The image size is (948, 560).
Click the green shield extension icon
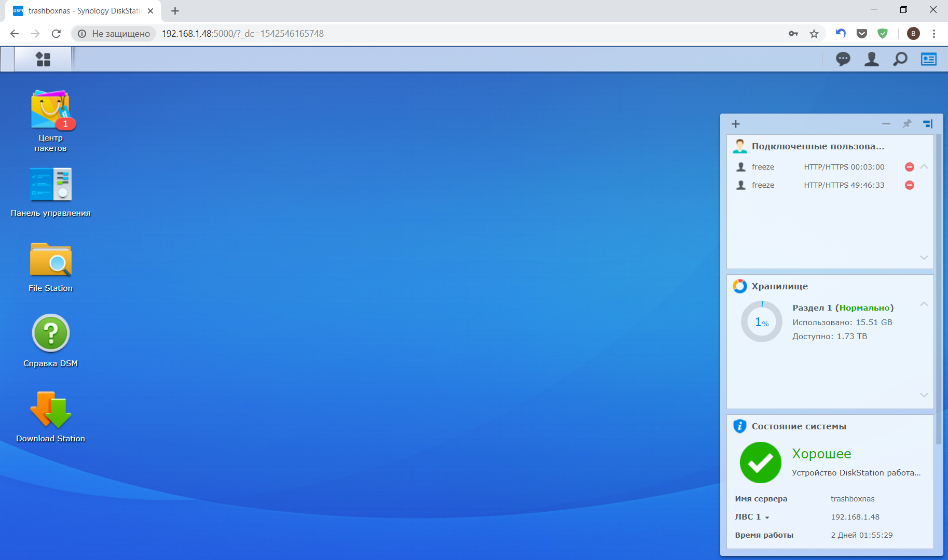point(883,34)
